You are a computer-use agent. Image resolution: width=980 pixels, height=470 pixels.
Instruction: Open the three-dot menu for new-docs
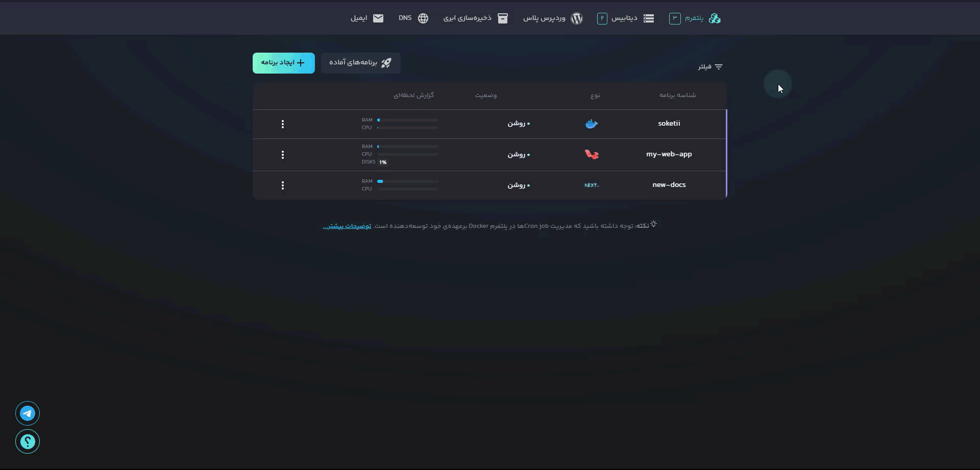(x=283, y=185)
